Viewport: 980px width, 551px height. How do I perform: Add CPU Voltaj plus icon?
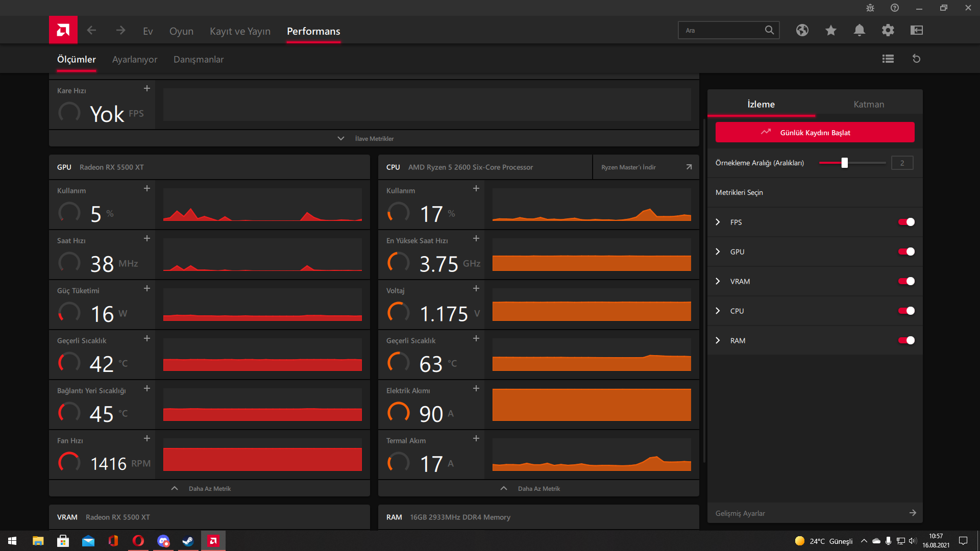[x=476, y=289]
